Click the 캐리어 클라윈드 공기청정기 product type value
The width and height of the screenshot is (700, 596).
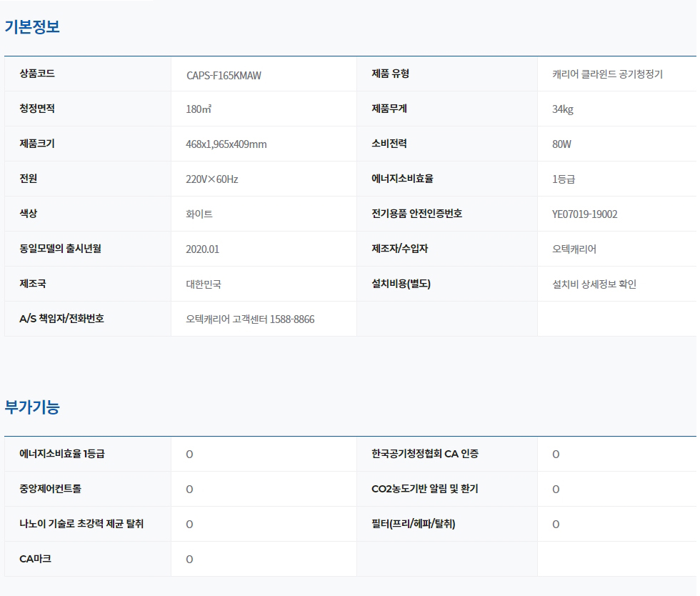tap(607, 74)
